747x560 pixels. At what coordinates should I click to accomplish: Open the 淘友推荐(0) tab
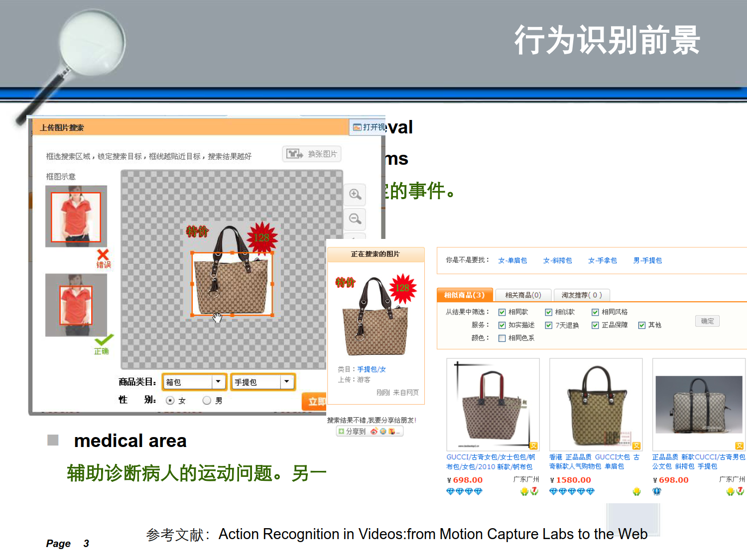(x=582, y=295)
